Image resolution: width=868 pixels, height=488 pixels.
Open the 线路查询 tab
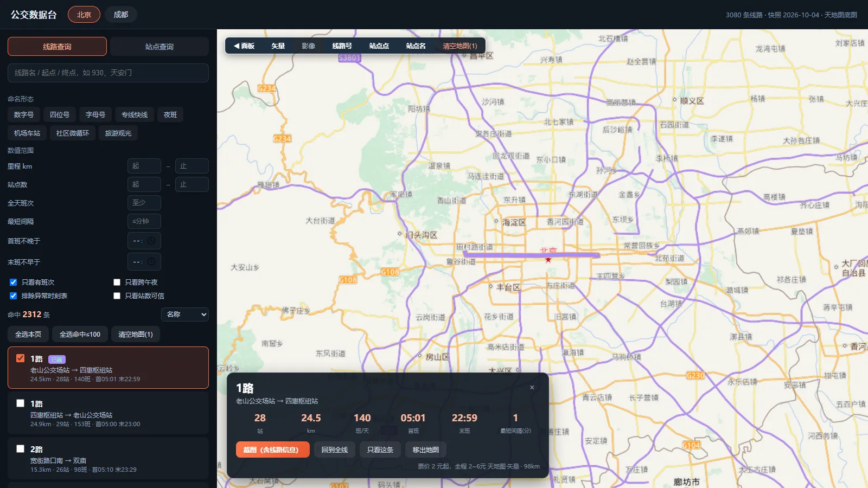click(x=57, y=47)
